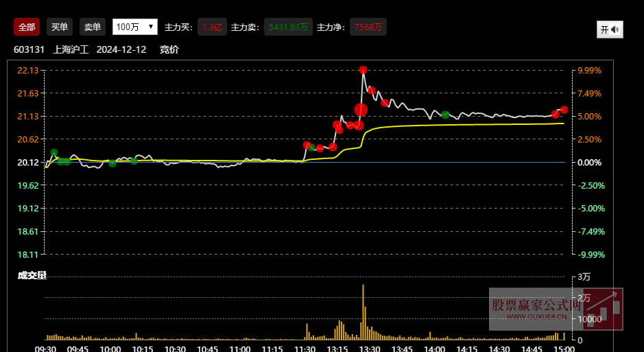
Task: Click the stock name 上海沪工
Action: (x=72, y=49)
